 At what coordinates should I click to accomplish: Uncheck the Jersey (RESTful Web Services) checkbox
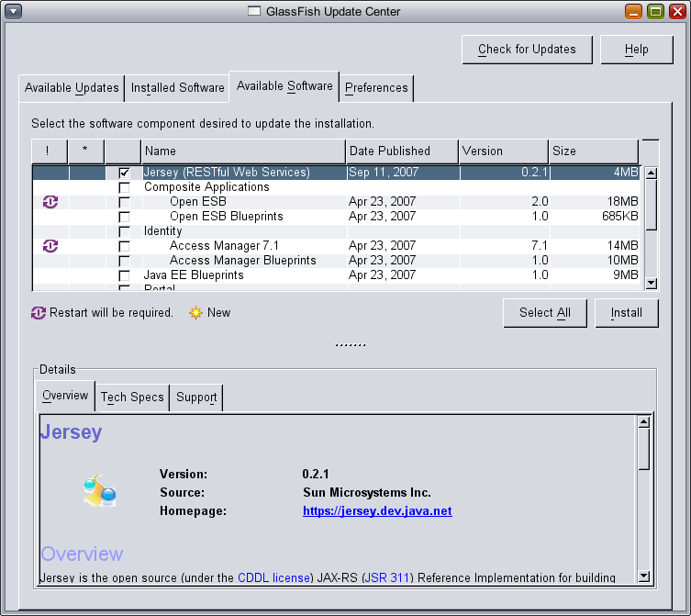tap(124, 173)
